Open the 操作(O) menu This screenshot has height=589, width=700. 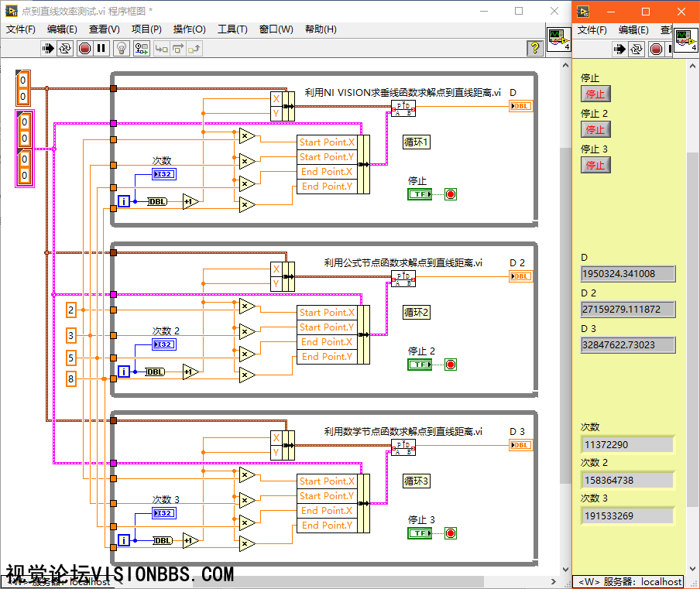point(189,29)
